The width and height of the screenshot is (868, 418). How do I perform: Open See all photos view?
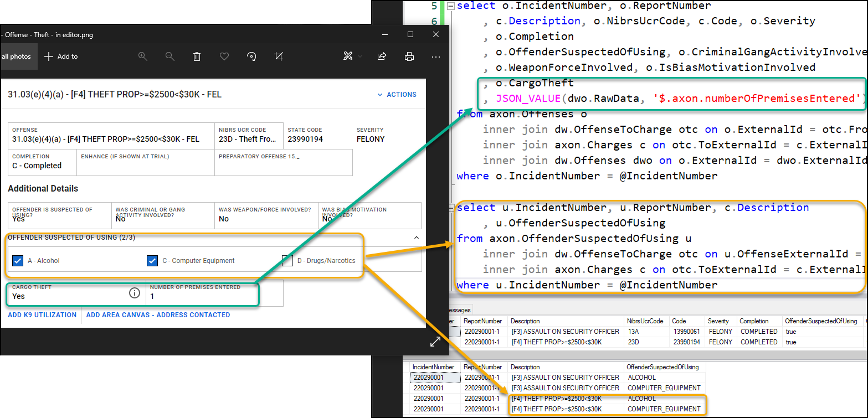16,56
